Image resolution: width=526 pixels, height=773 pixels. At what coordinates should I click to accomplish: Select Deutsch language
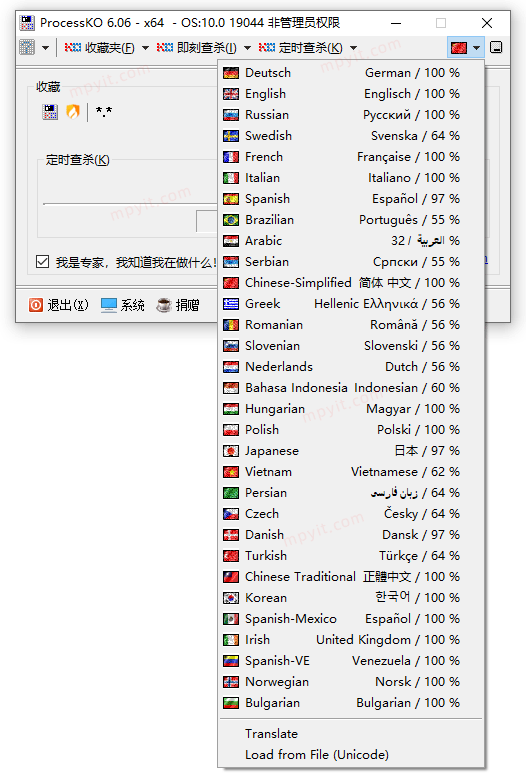pyautogui.click(x=351, y=73)
